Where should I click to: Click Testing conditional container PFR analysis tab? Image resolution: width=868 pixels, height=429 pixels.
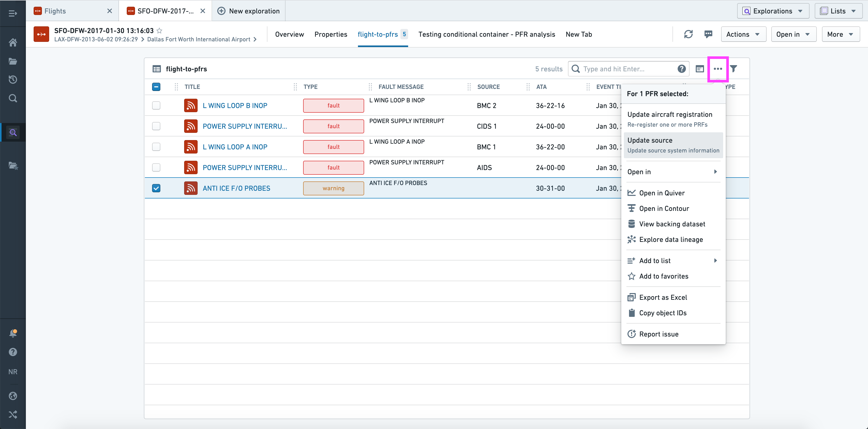486,34
